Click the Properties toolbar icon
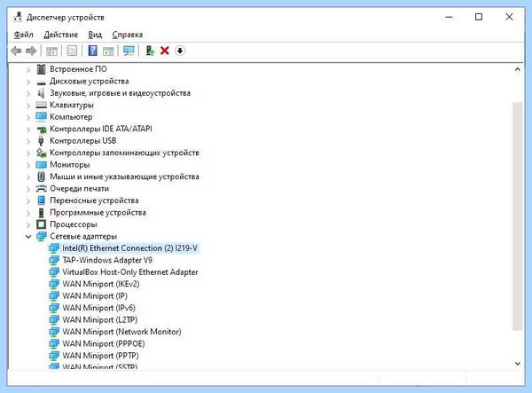The image size is (532, 393). click(72, 51)
